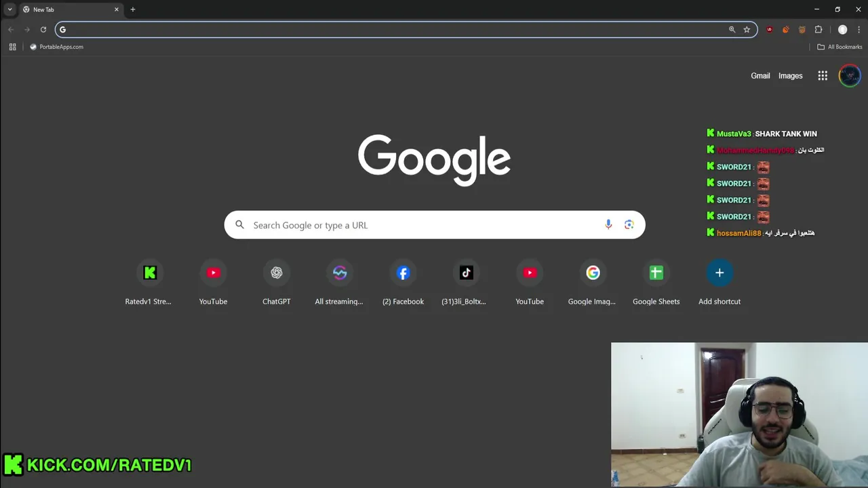The image size is (868, 488).
Task: Minimize the Chrome window
Action: [x=816, y=9]
